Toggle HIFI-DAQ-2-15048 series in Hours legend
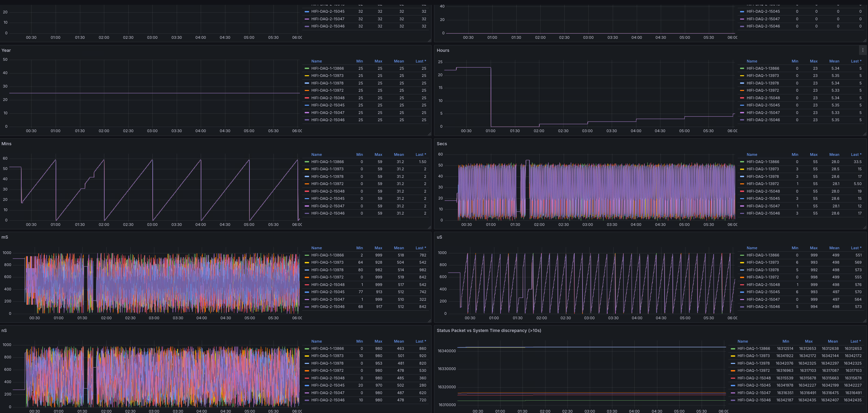The image size is (868, 413). [763, 98]
